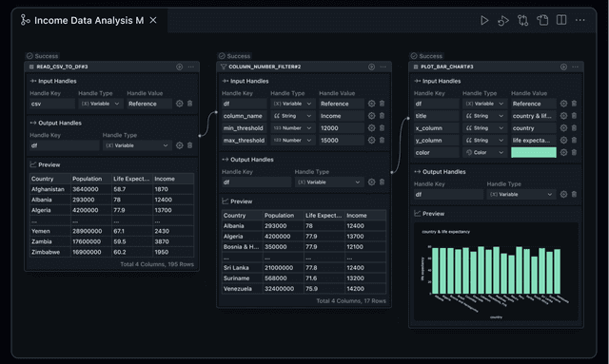Click the export file icon in top toolbar
This screenshot has width=609, height=364.
(542, 20)
